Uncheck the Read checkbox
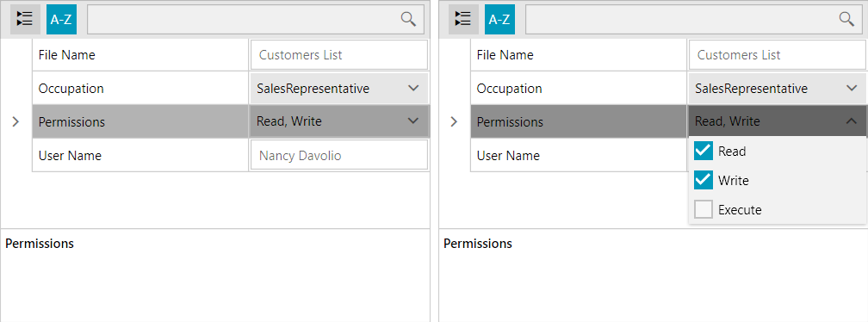This screenshot has width=868, height=322. tap(703, 151)
